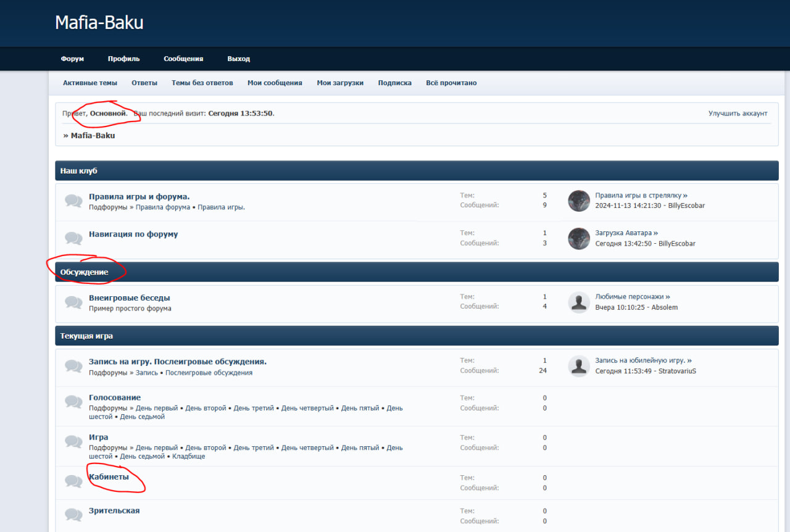Click Выход to log out
790x532 pixels.
(x=238, y=59)
